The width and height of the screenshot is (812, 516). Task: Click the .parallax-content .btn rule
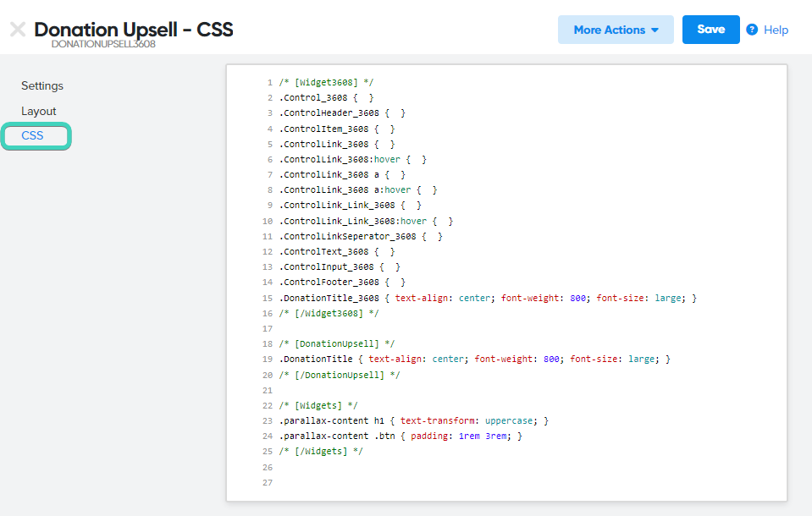(400, 436)
